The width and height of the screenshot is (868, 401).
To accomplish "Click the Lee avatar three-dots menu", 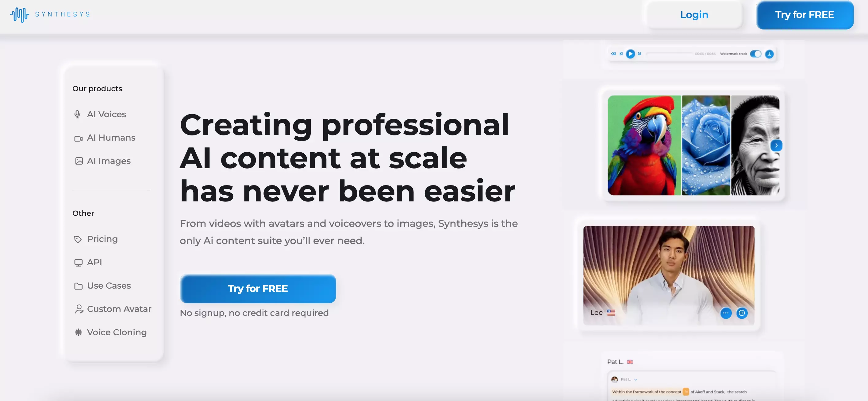I will click(726, 312).
